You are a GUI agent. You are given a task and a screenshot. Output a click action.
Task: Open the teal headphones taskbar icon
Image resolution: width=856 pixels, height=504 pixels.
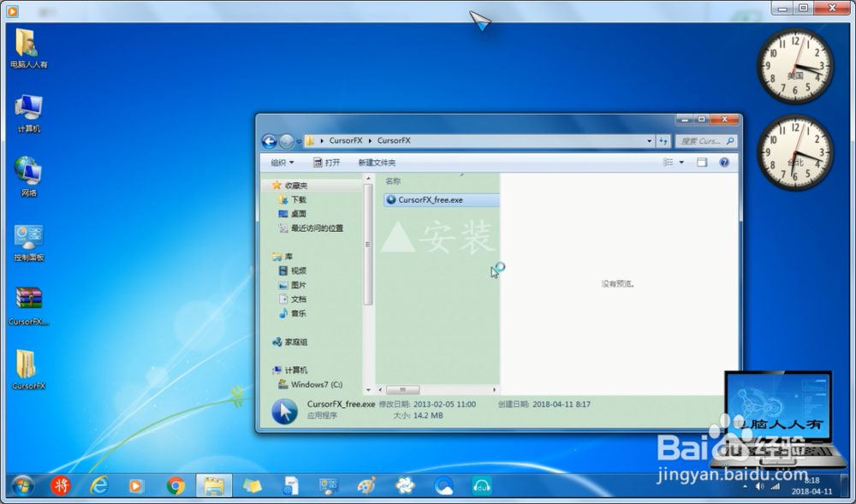(481, 485)
